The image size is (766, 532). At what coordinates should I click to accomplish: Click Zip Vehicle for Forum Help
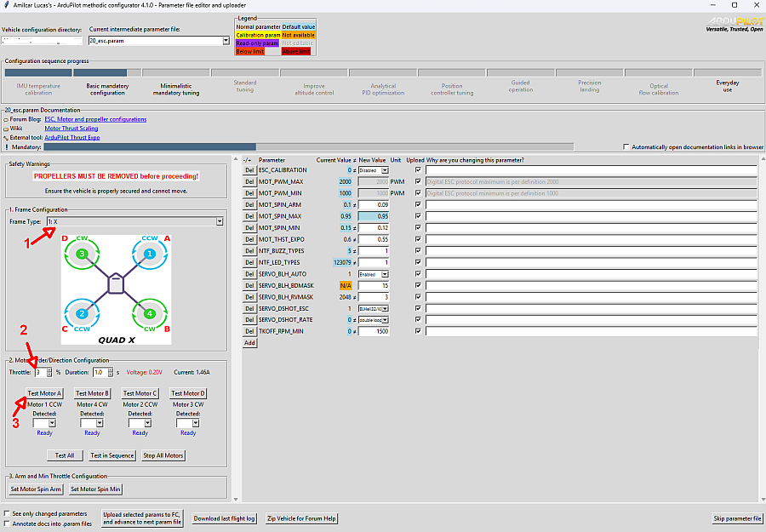pyautogui.click(x=301, y=519)
